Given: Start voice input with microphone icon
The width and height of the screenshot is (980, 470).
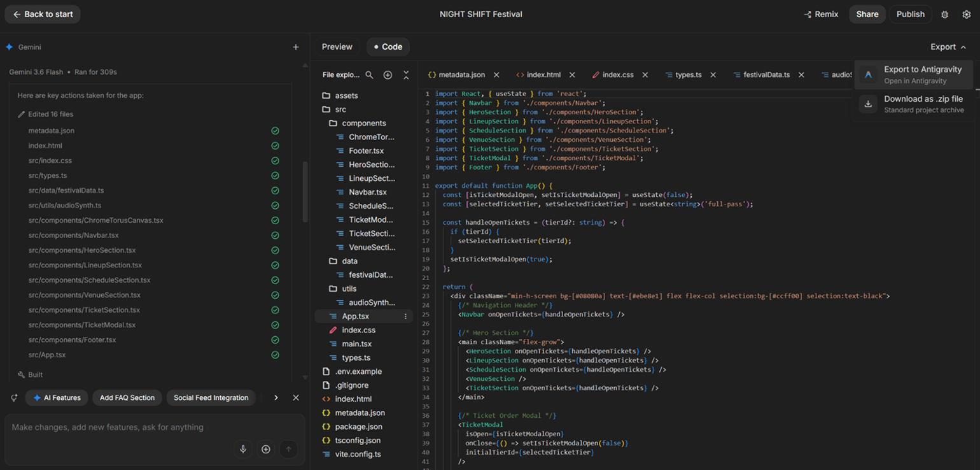Looking at the screenshot, I should (242, 449).
